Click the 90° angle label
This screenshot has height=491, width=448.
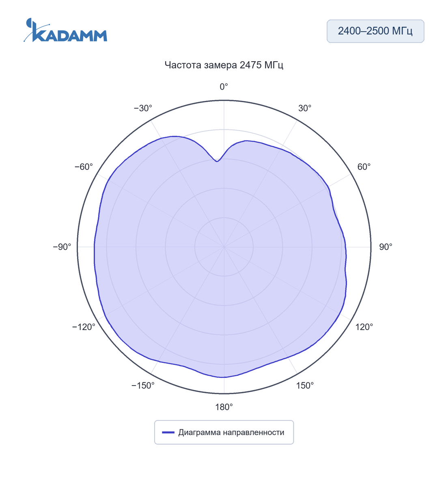[x=386, y=247]
